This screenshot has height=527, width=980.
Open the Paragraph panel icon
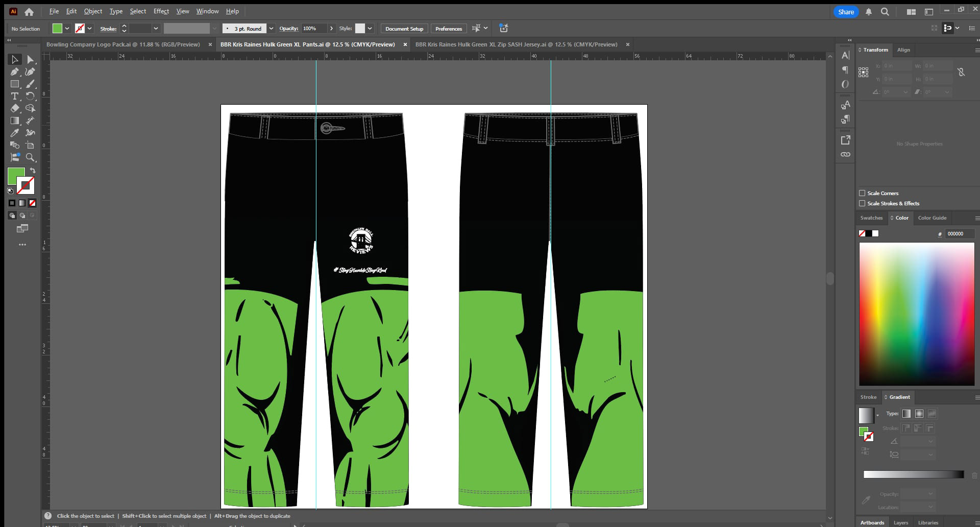click(845, 70)
